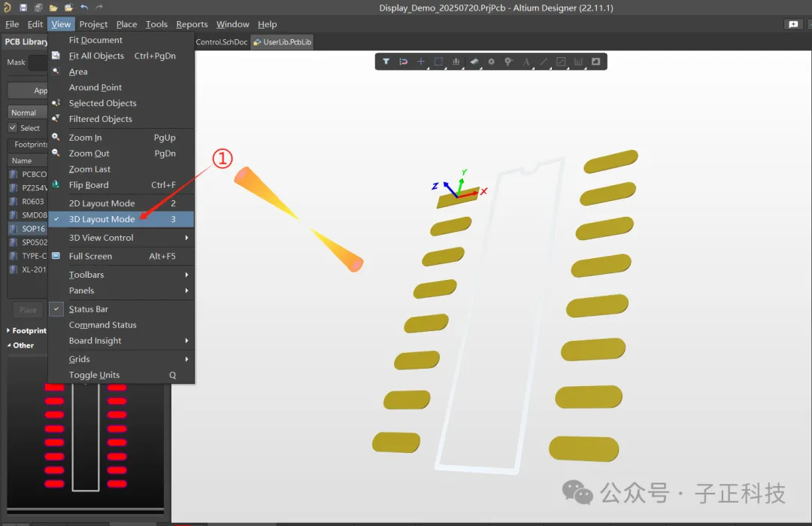Open the Help menu
Screen dimensions: 812x526
[267, 24]
